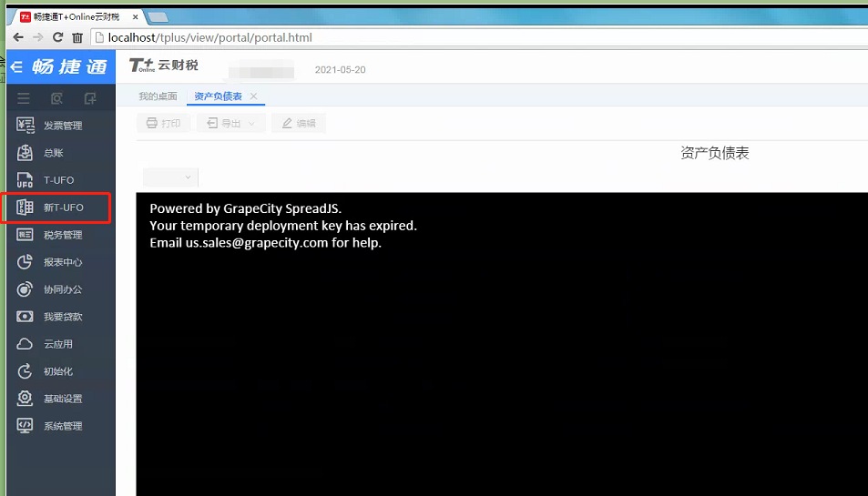The image size is (868, 496).
Task: Open the period dropdown below toolbar
Action: click(x=170, y=177)
